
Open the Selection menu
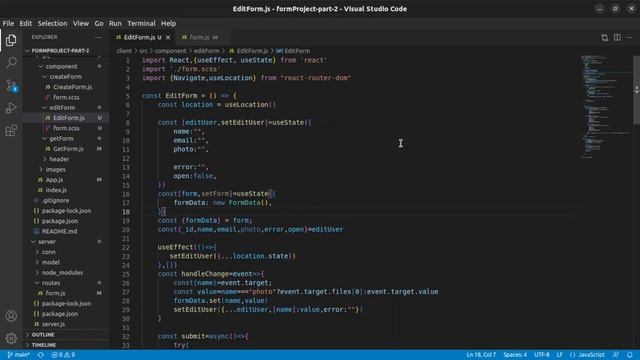click(52, 24)
